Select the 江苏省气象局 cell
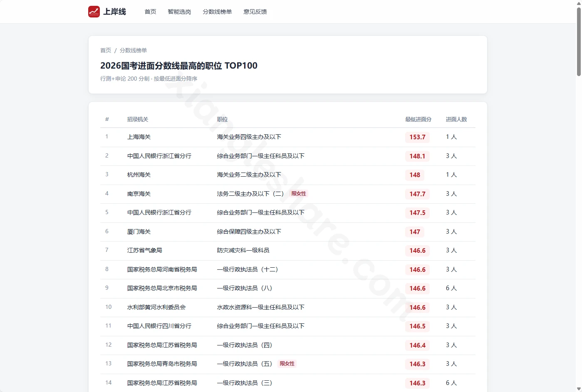Screen dimensions: 582x392 point(145,250)
